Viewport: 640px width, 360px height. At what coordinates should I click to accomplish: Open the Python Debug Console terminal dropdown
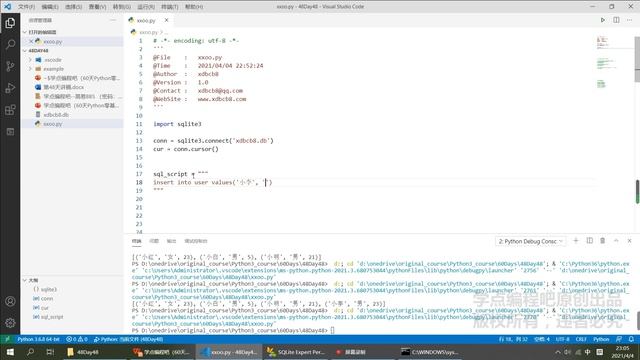click(530, 241)
